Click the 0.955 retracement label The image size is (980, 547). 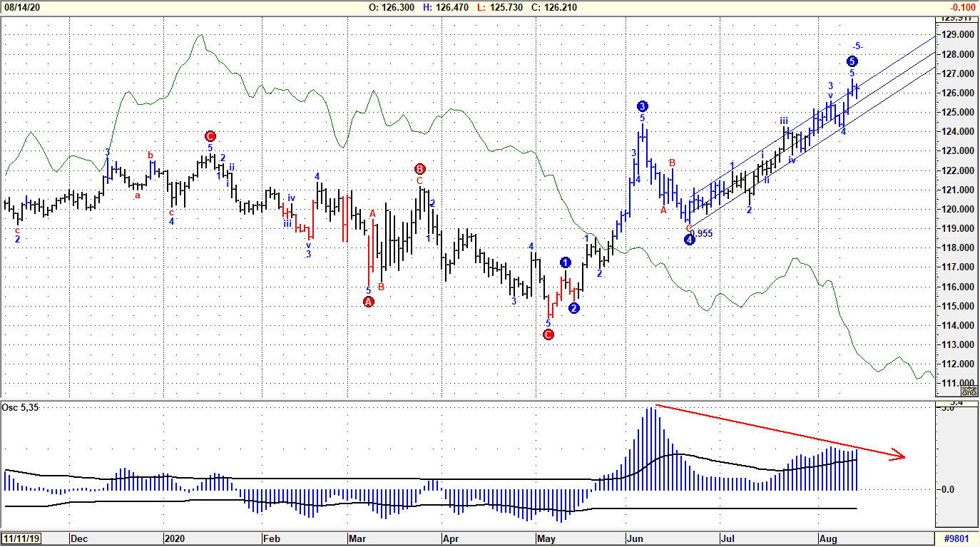point(702,233)
